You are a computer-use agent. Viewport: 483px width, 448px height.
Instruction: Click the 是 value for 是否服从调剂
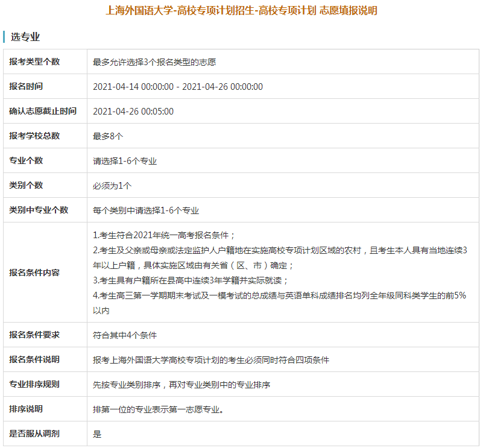tap(97, 434)
